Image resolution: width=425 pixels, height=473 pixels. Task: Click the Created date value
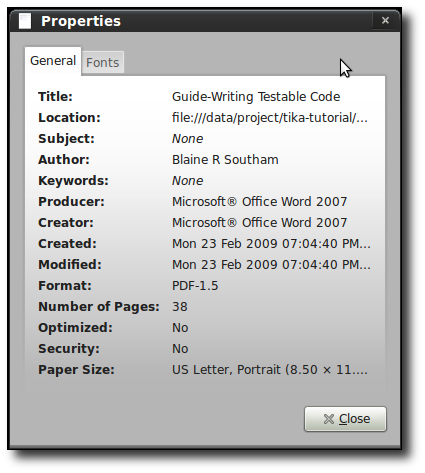271,244
